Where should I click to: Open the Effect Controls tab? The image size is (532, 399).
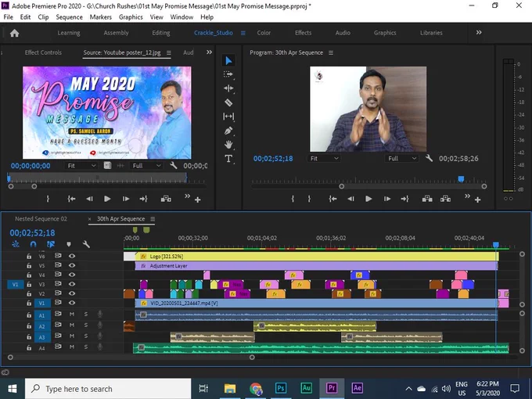pos(43,52)
